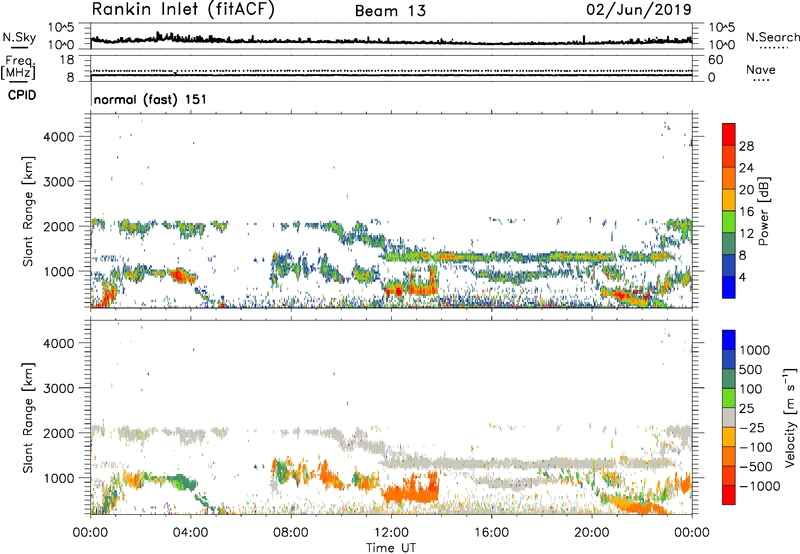This screenshot has height=554, width=800.
Task: Click the '18' frequency axis tick
Action: tap(67, 60)
